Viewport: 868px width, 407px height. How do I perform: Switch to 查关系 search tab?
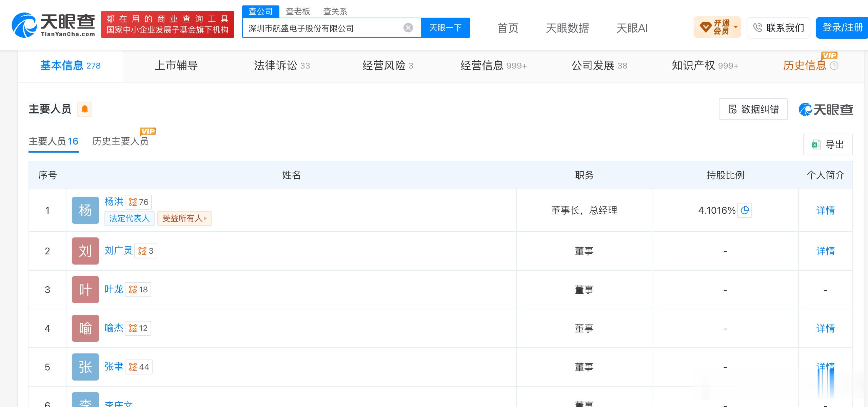click(335, 12)
